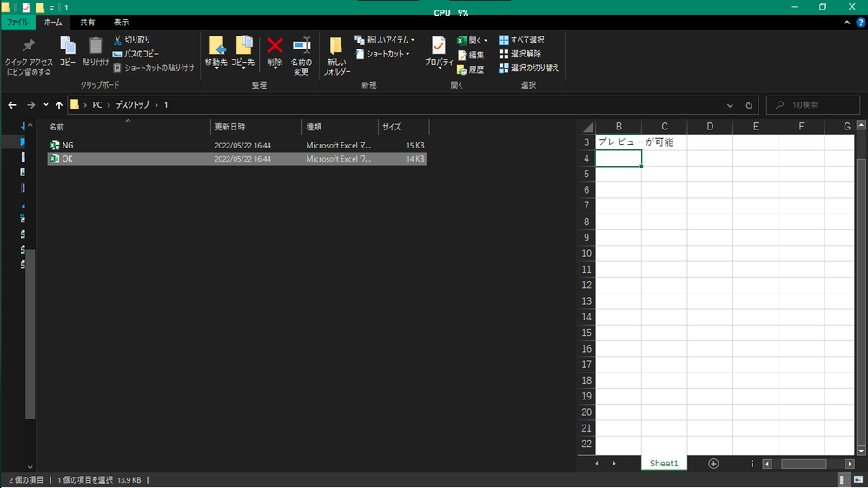Click Paste shortcut (ショートカットの貼り付け)

pos(154,68)
